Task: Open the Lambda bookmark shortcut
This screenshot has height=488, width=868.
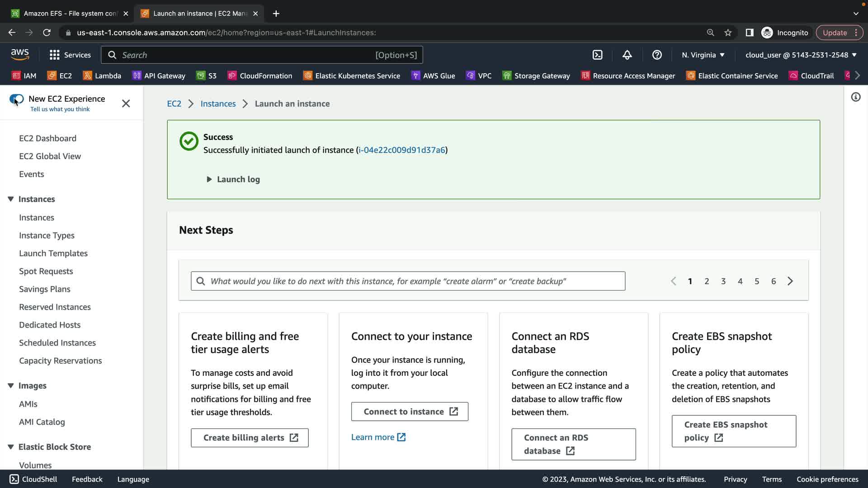Action: tap(102, 76)
